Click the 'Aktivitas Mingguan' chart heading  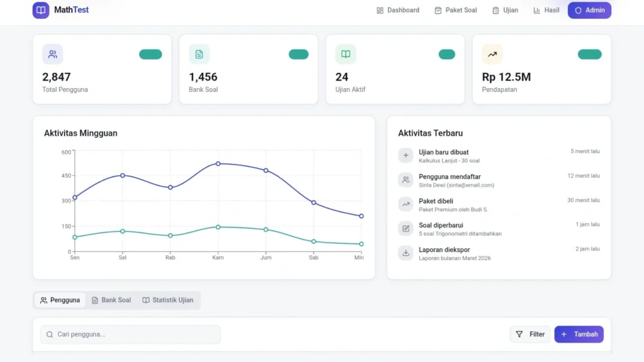(80, 133)
